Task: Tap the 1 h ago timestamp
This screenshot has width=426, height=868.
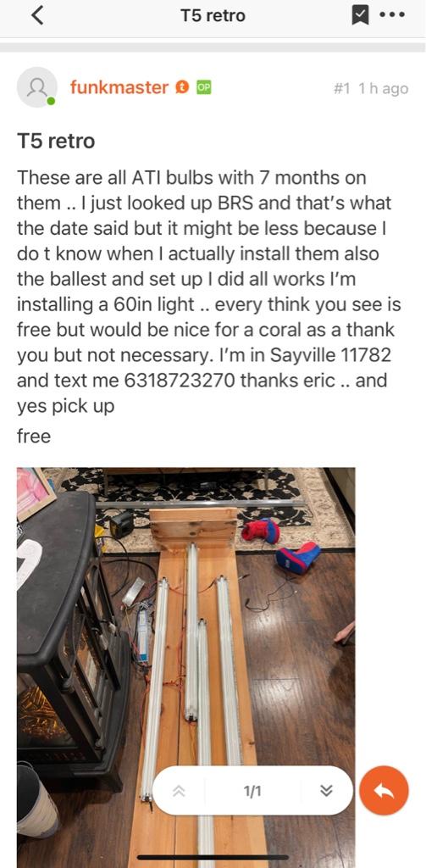Action: tap(383, 88)
